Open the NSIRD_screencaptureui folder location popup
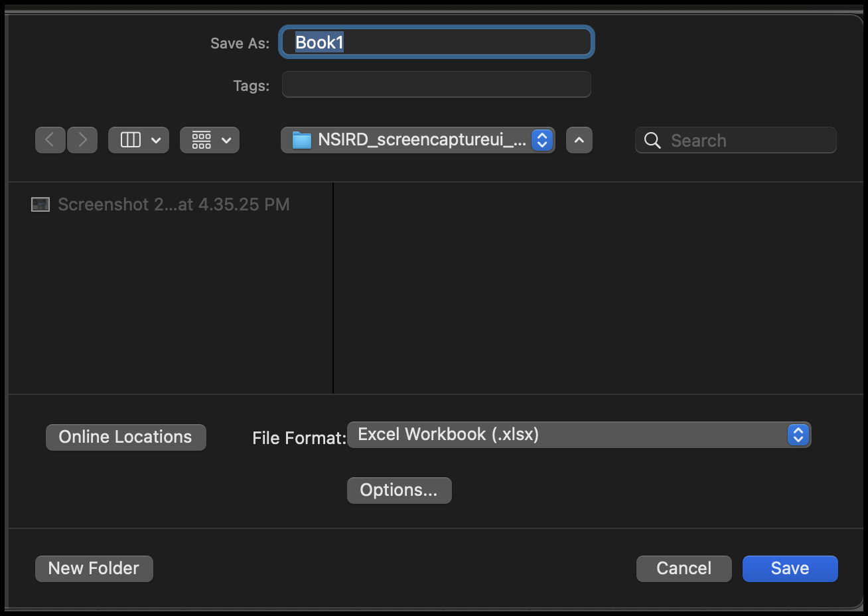The width and height of the screenshot is (868, 616). [x=418, y=140]
